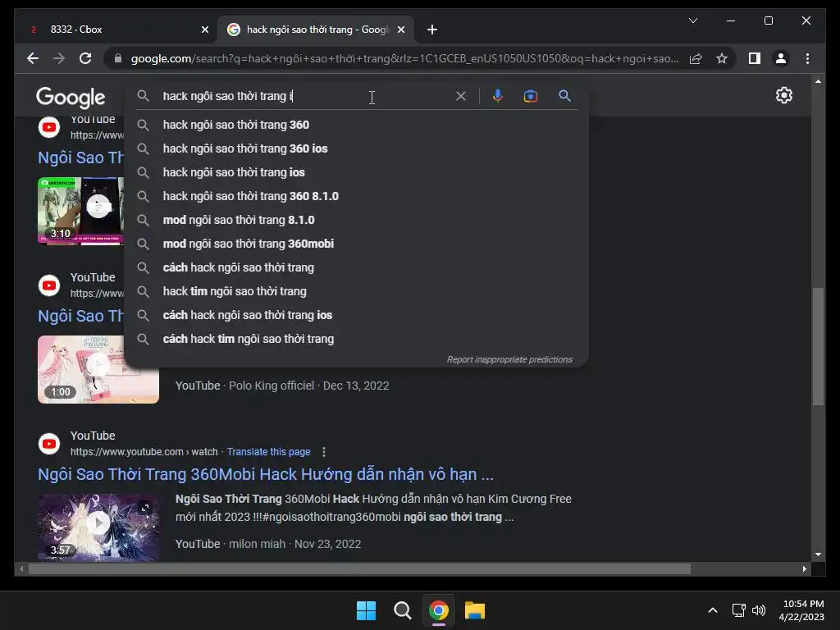Open the Windows Start menu

(367, 610)
